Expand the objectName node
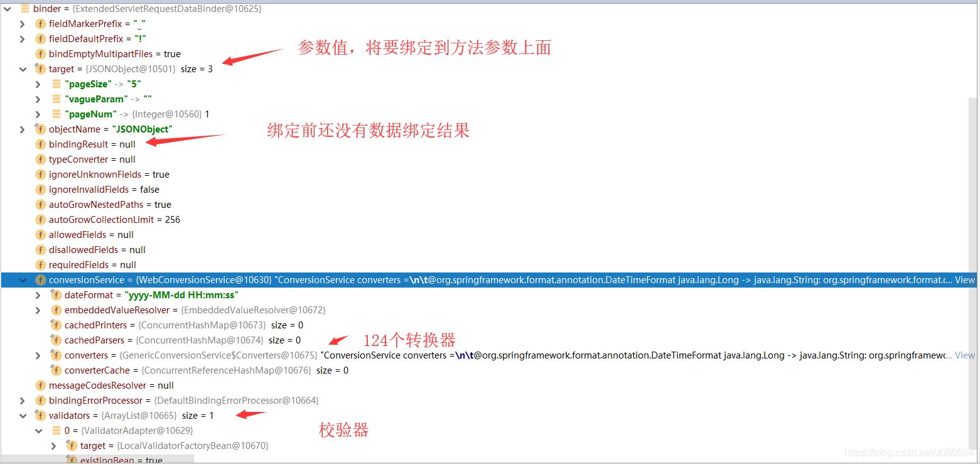The image size is (980, 464). click(23, 129)
